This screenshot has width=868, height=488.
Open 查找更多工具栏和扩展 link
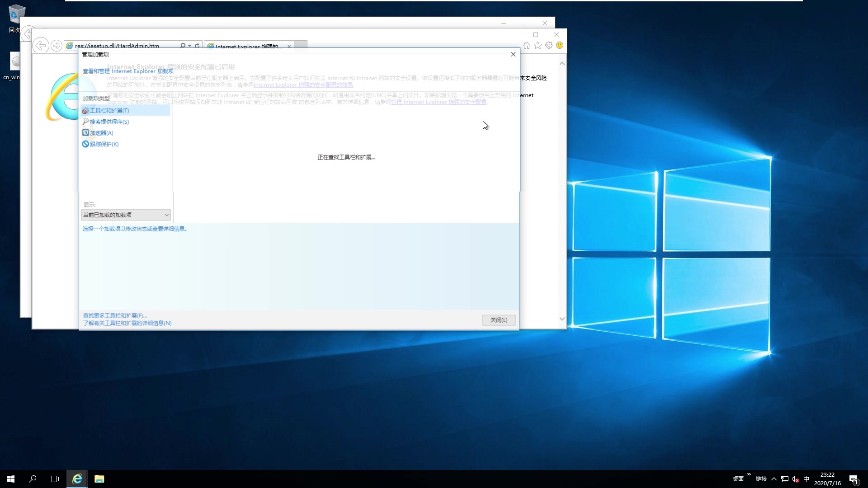pyautogui.click(x=114, y=315)
